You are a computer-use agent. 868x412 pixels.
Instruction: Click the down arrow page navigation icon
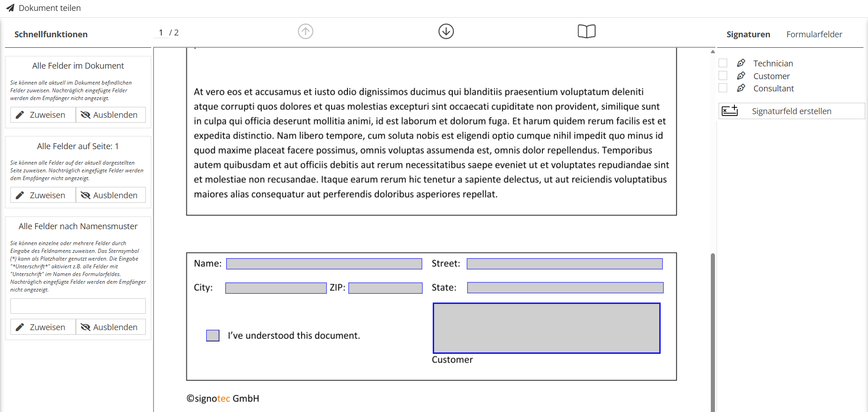tap(446, 31)
